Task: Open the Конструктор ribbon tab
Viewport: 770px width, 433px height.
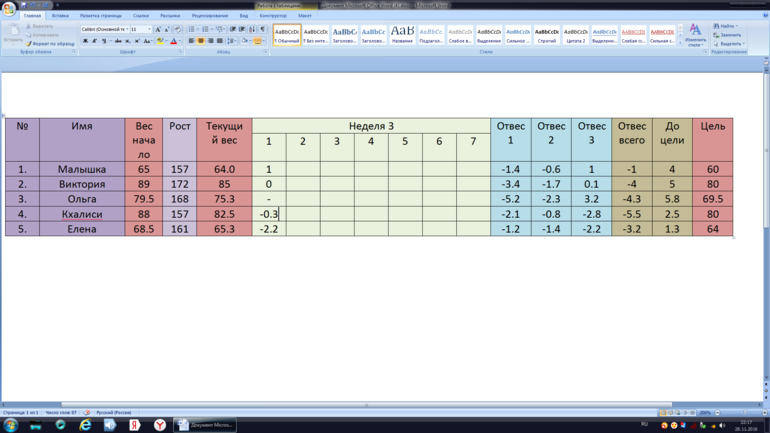Action: [272, 16]
